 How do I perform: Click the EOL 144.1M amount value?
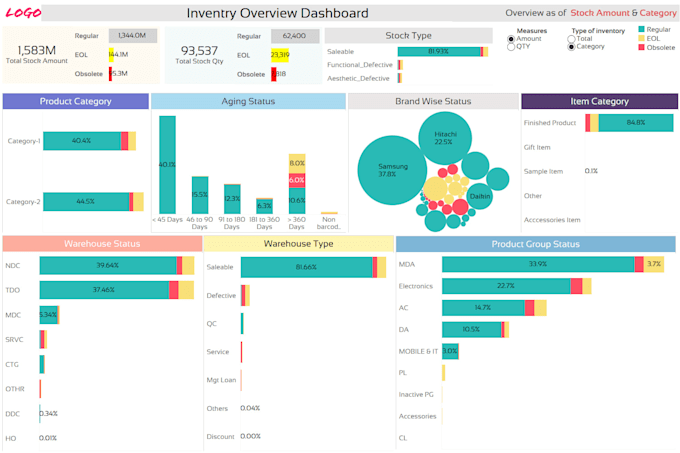118,55
